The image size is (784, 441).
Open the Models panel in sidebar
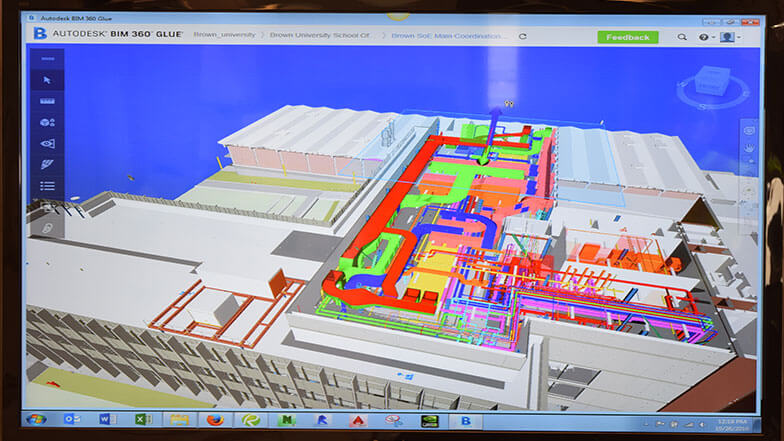click(47, 122)
